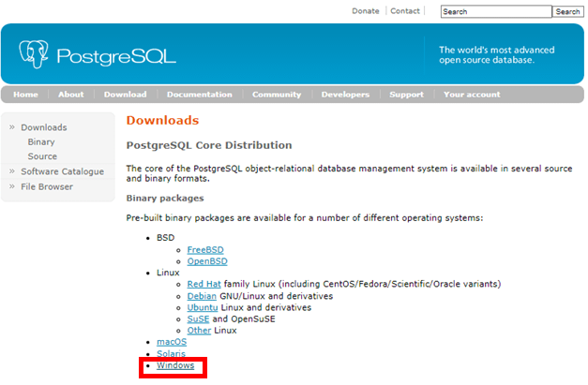The width and height of the screenshot is (588, 385).
Task: Open Software Catalogue in the sidebar
Action: pos(62,171)
